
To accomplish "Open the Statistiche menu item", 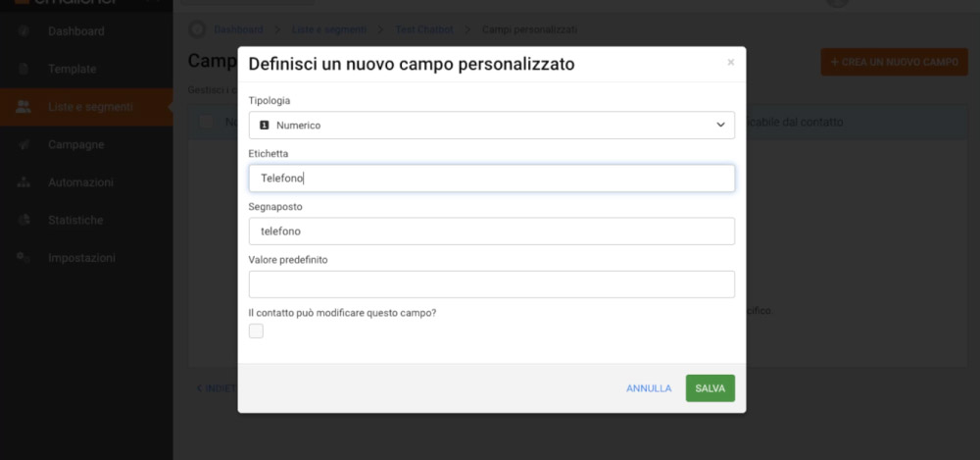I will click(75, 221).
